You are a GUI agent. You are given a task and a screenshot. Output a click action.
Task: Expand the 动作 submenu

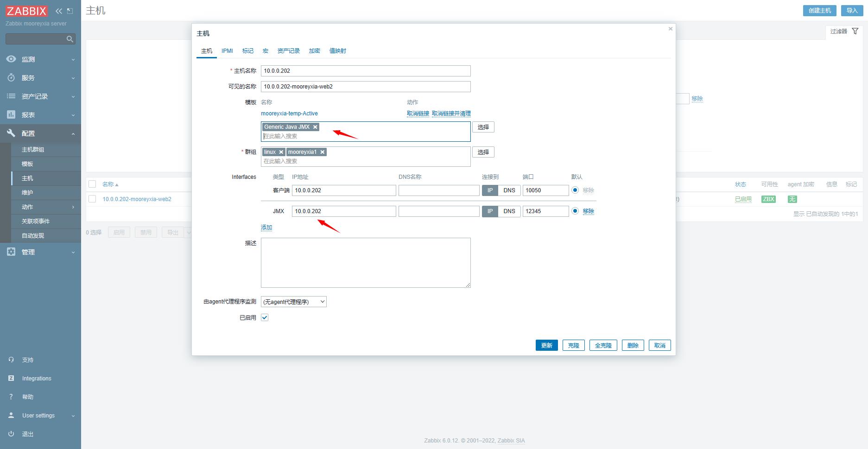point(73,207)
